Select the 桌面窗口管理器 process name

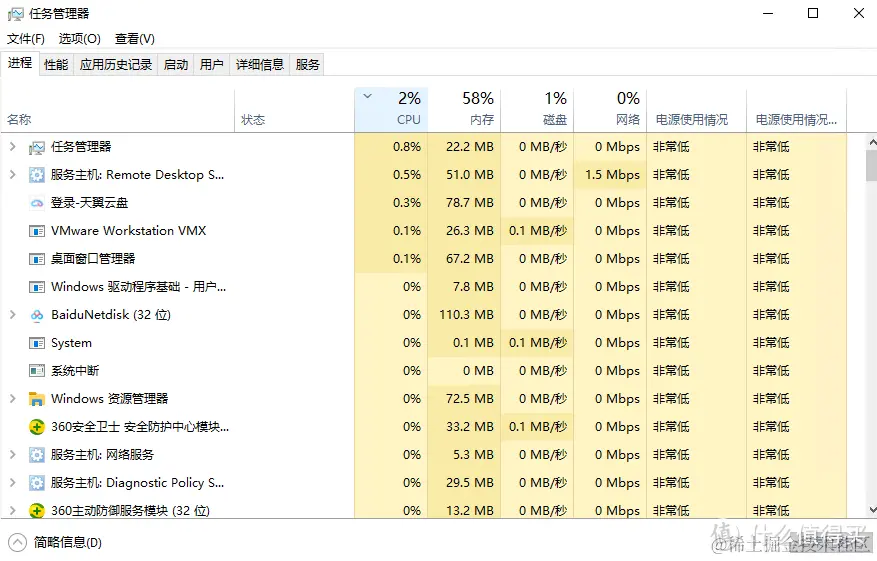pyautogui.click(x=93, y=258)
